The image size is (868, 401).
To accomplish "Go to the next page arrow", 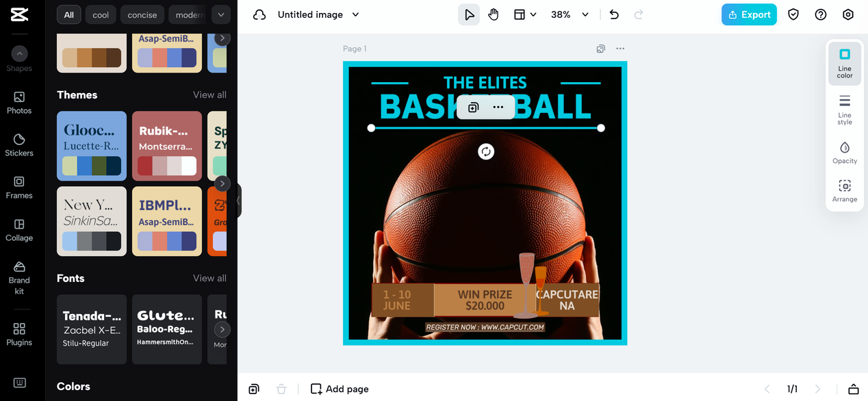I will (x=817, y=389).
